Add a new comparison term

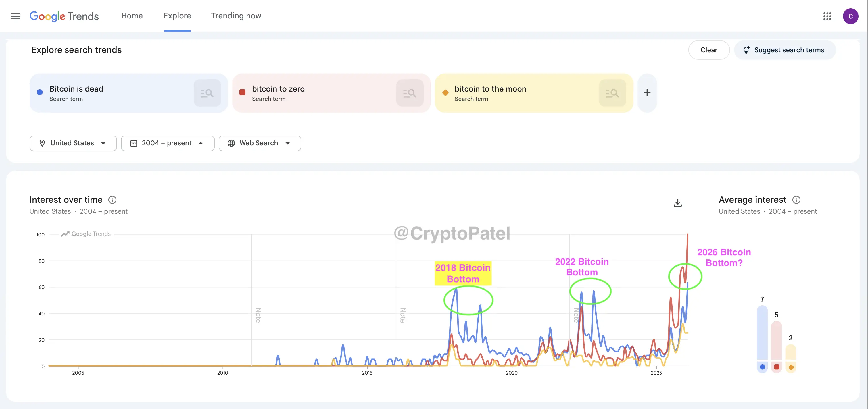(647, 93)
